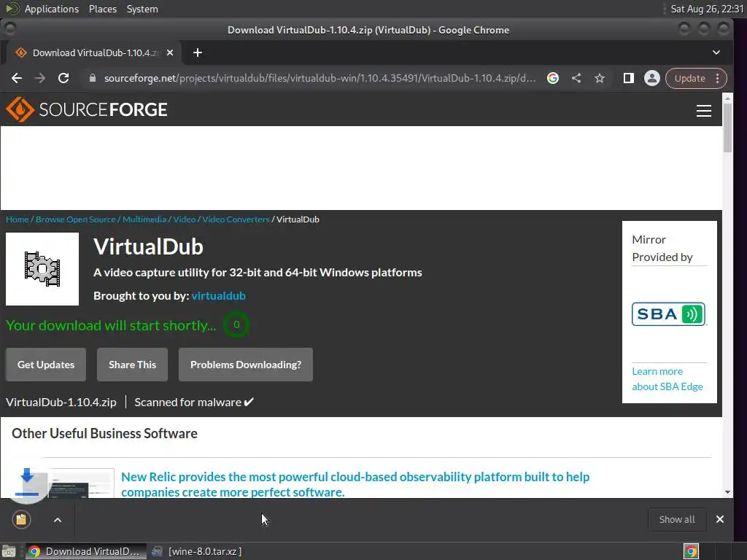Open the Places menu
The width and height of the screenshot is (747, 560).
[103, 9]
